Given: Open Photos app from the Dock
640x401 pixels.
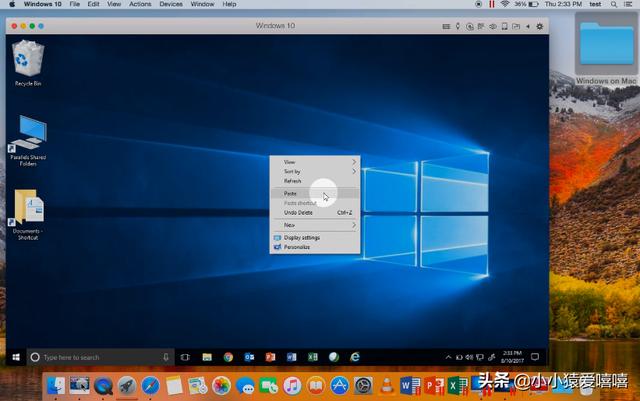Looking at the screenshot, I should (221, 386).
